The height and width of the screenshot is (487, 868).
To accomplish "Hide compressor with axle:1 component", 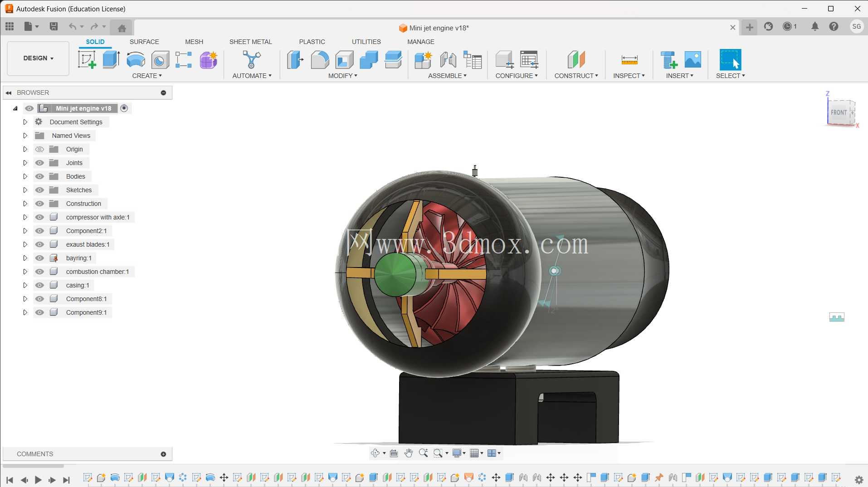I will point(39,217).
